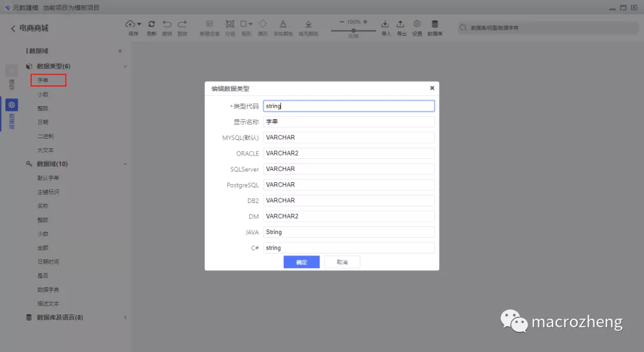Click the 比例 zoom slider handle
The height and width of the screenshot is (352, 644).
pyautogui.click(x=354, y=30)
